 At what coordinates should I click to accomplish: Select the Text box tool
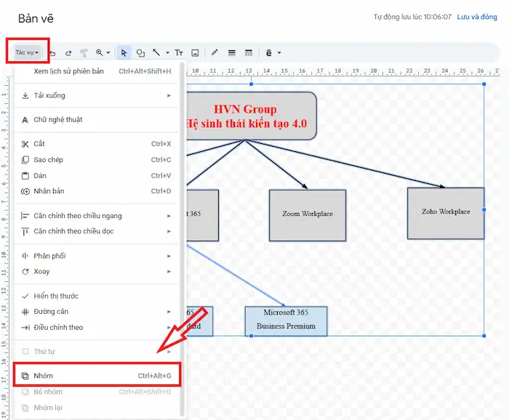tap(179, 52)
